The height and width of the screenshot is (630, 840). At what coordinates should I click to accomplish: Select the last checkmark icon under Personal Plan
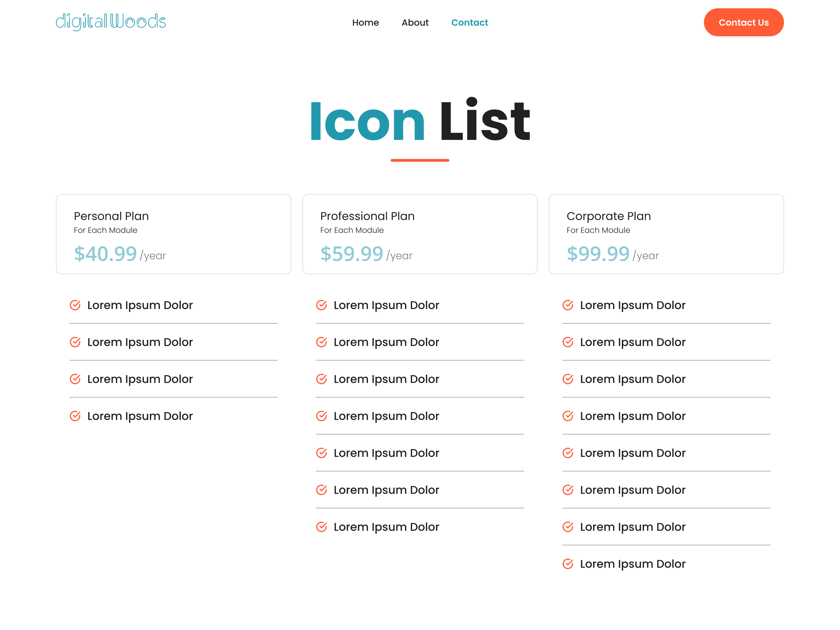click(x=76, y=416)
